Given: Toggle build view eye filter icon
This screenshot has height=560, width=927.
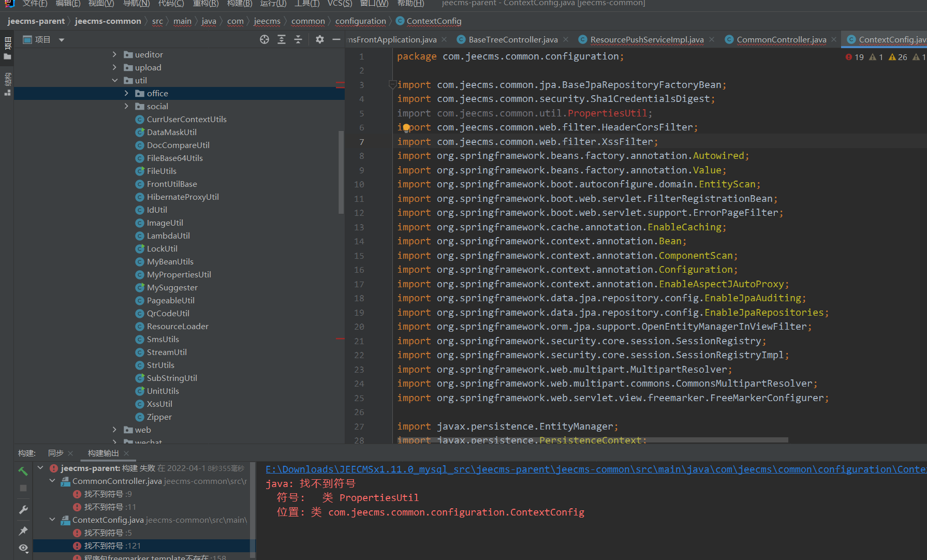Looking at the screenshot, I should pyautogui.click(x=23, y=548).
